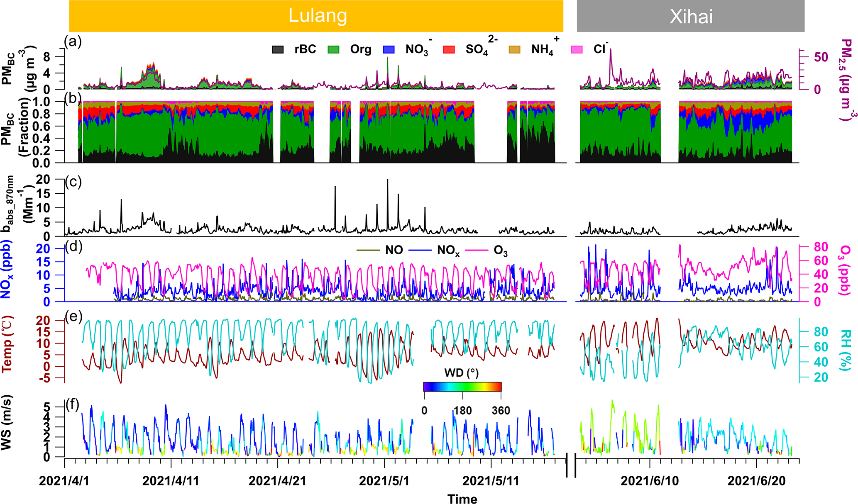This screenshot has height=504, width=858.
Task: Click the NO legend line sample
Action: [x=368, y=250]
